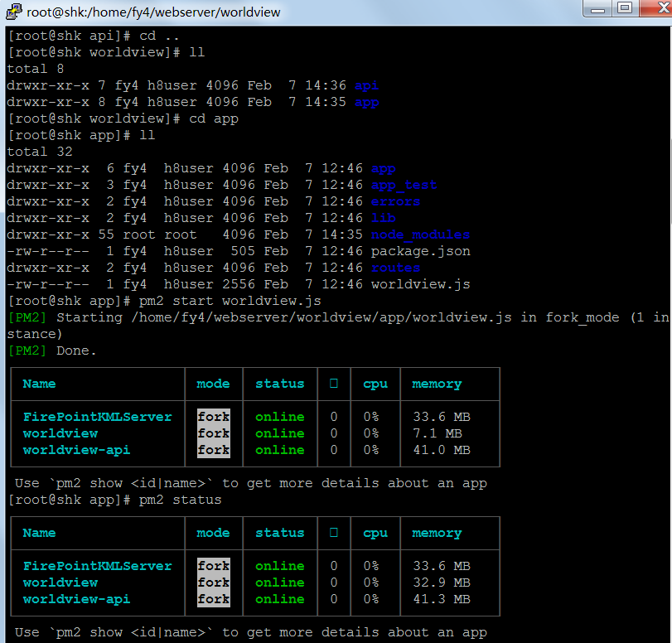Click '32.9 MB' memory value
The width and height of the screenshot is (672, 643).
442,583
